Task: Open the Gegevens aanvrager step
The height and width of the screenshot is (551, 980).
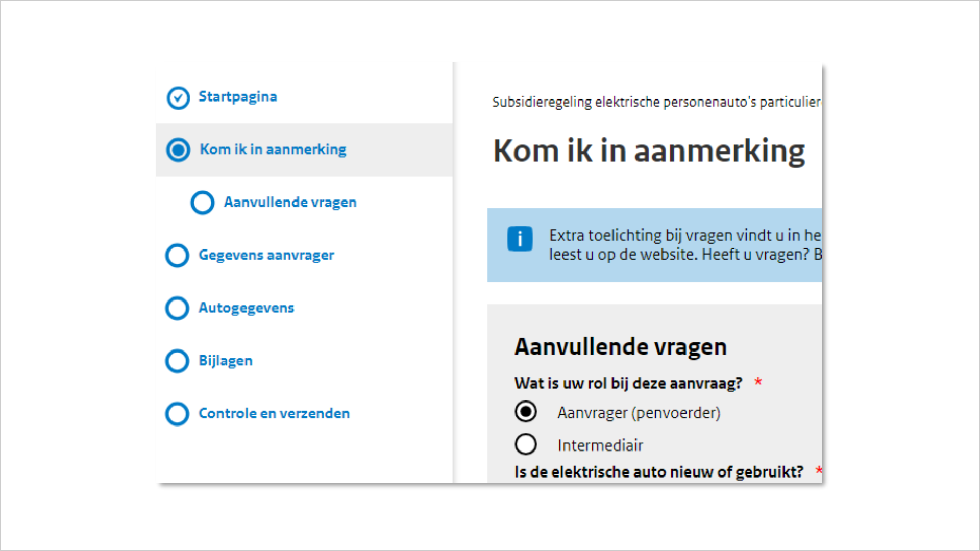Action: point(266,255)
